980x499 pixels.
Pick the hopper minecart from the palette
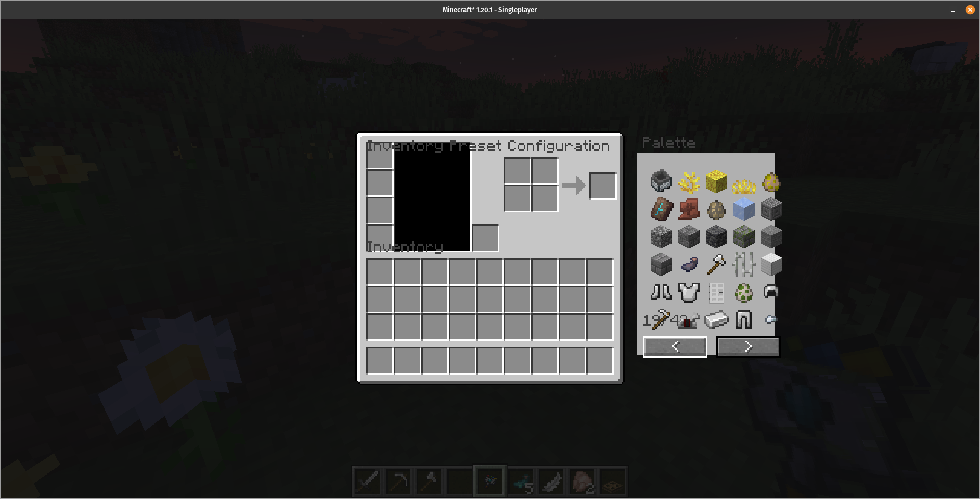[x=661, y=182]
